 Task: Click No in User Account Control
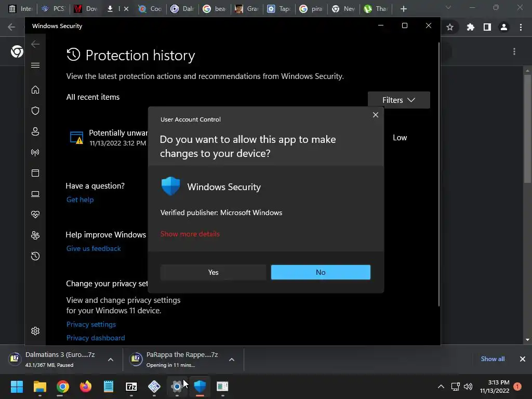point(321,272)
